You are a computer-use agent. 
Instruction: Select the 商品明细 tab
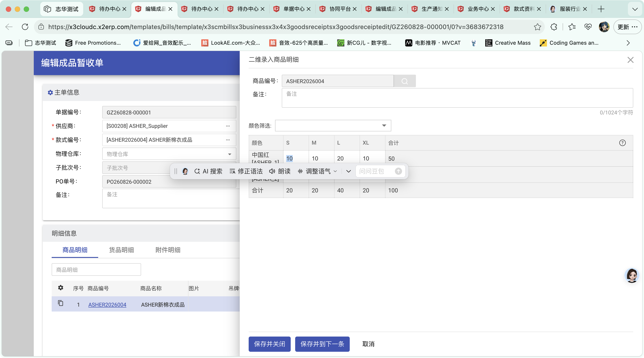tap(75, 250)
